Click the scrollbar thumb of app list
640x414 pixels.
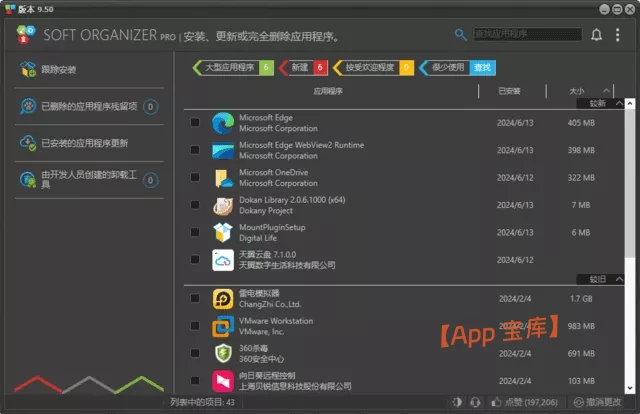click(630, 183)
